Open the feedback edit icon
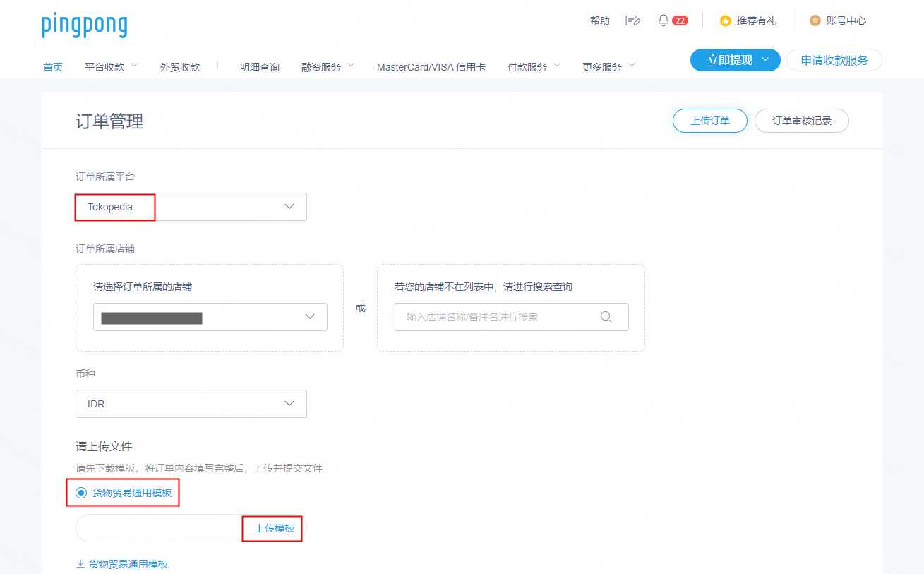This screenshot has height=574, width=924. [x=632, y=20]
